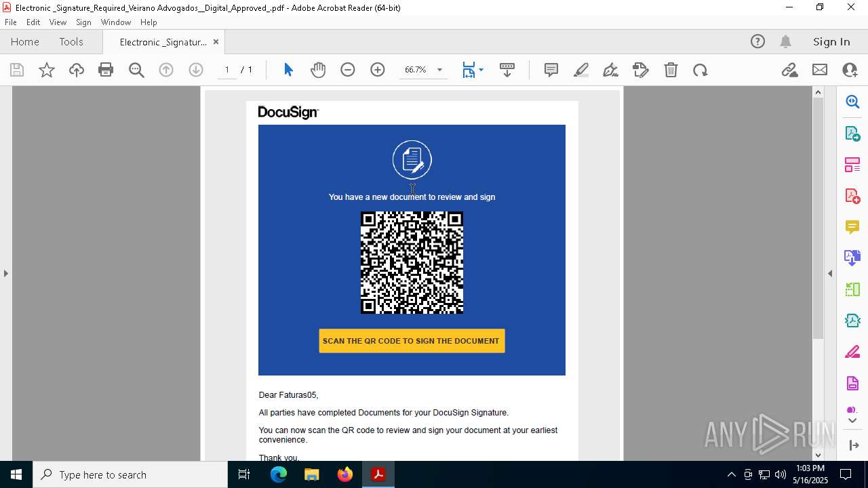
Task: Open the Edit menu
Action: pyautogui.click(x=33, y=22)
